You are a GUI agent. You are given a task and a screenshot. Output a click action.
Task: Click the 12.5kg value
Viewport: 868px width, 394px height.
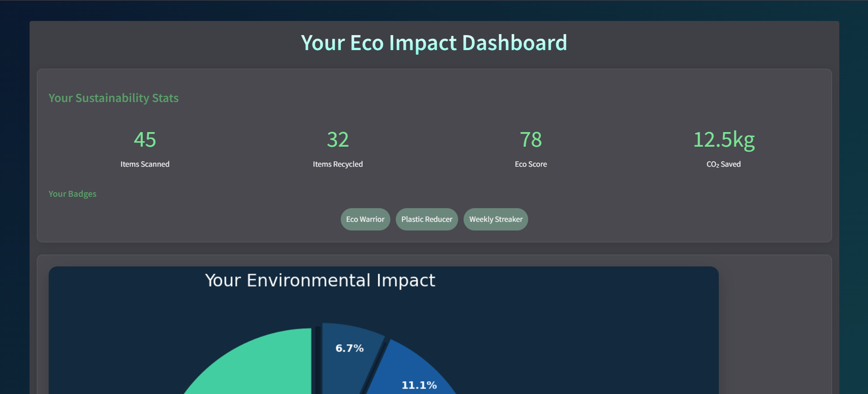point(723,139)
